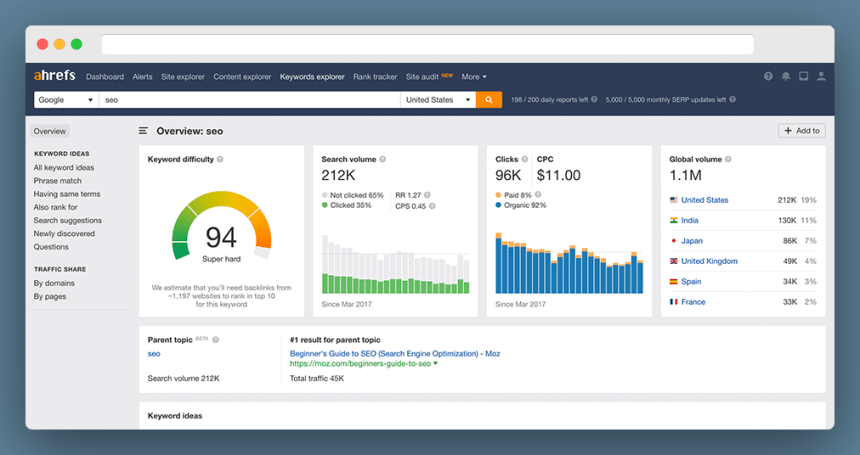Open the help question mark icon in header

click(768, 76)
